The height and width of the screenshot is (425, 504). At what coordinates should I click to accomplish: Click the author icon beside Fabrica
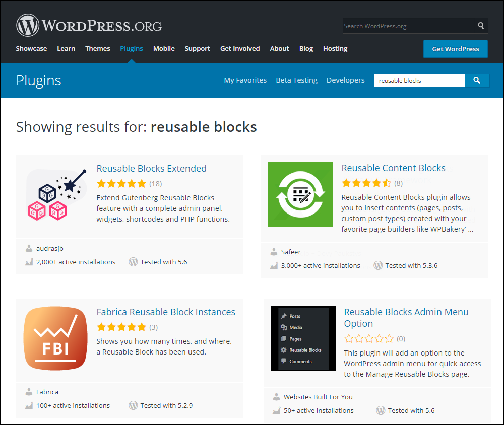pyautogui.click(x=29, y=392)
